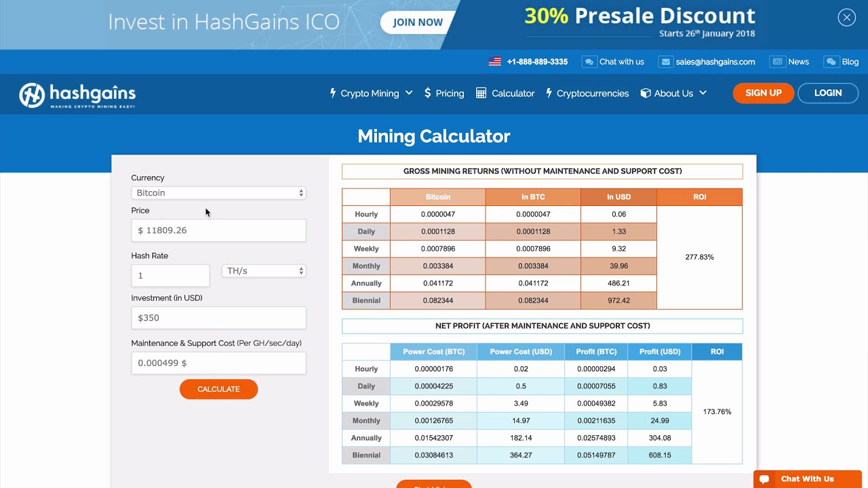Open the Currency dropdown showing Bitcoin

pyautogui.click(x=218, y=193)
